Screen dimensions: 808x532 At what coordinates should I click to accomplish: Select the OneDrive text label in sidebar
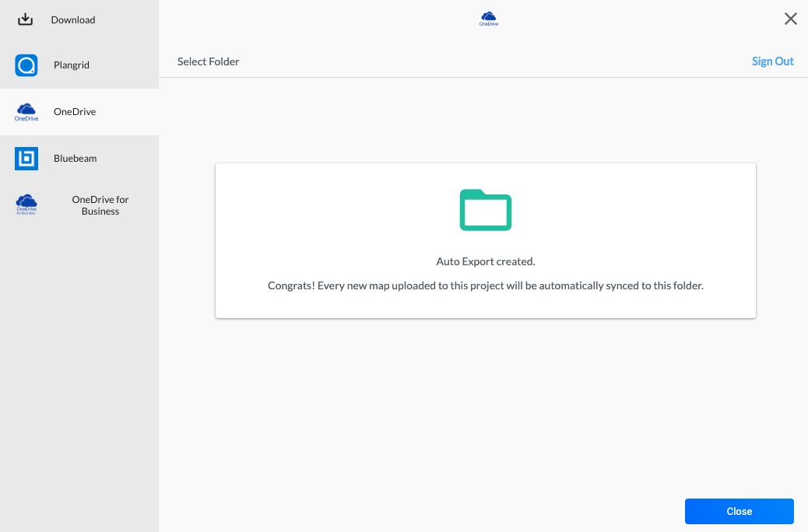point(75,112)
